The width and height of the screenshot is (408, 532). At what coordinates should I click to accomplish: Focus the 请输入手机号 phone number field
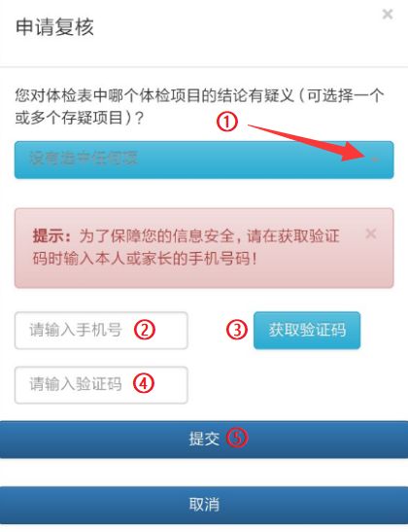click(x=101, y=331)
